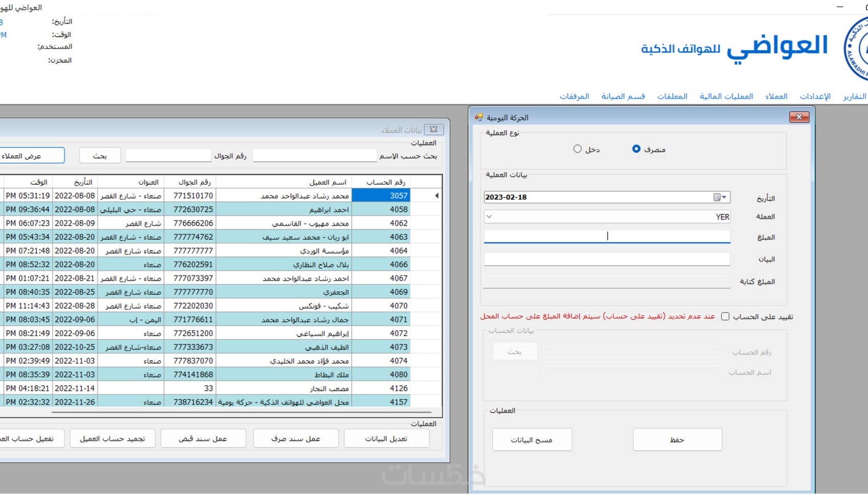
Task: Open the التقارير menu
Action: 855,96
